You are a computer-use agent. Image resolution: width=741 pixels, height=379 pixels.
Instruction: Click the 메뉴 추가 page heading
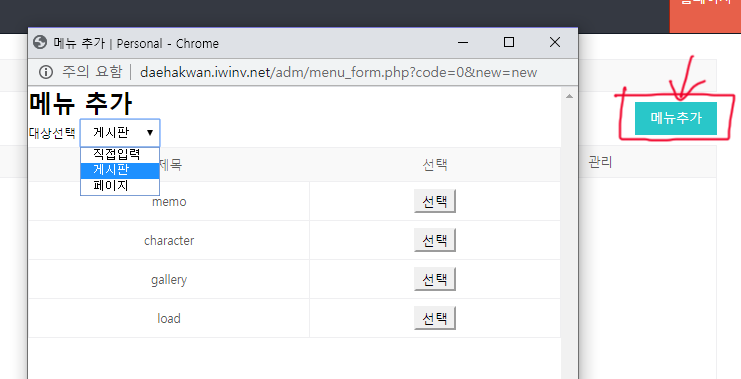[x=80, y=104]
